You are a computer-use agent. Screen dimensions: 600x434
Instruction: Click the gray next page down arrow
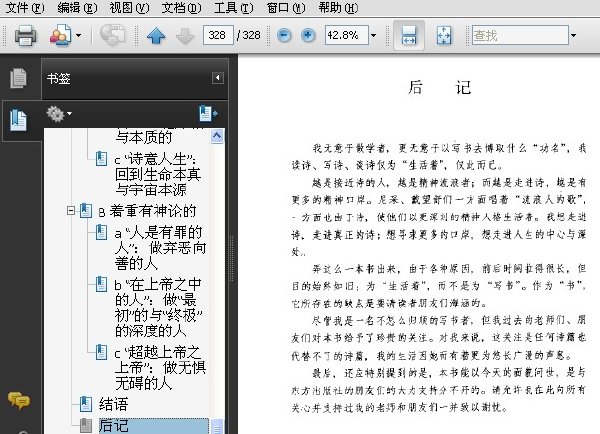[185, 36]
